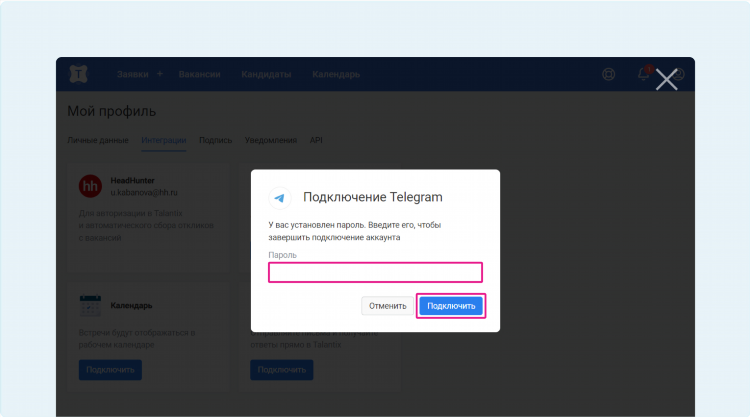The image size is (750, 417).
Task: Open Календарь in the top navigation
Action: point(336,75)
